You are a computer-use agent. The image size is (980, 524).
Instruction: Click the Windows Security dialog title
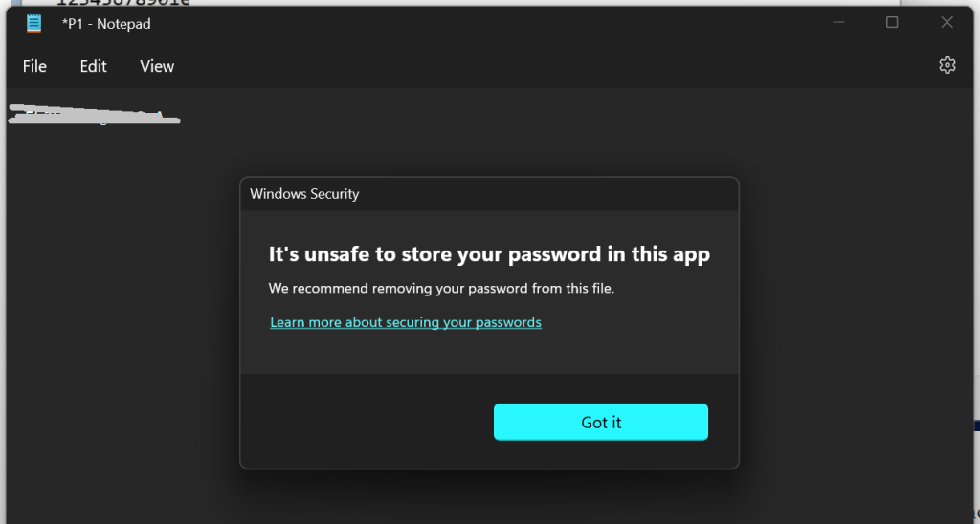tap(304, 194)
